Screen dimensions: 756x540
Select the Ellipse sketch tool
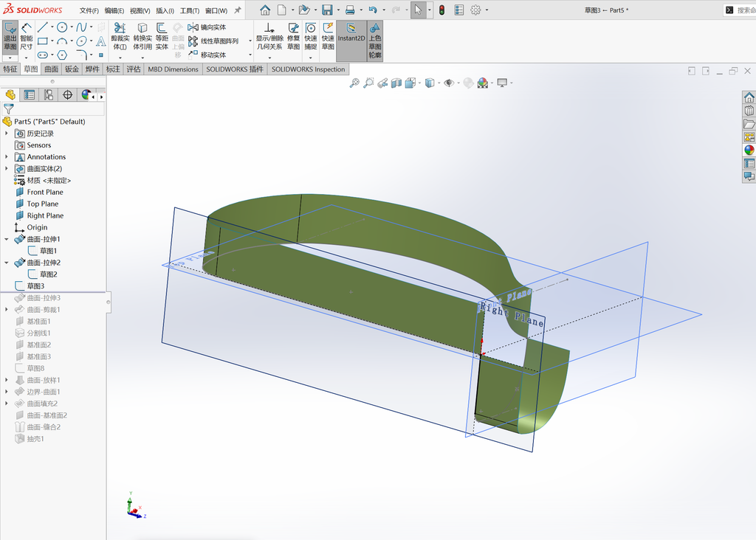pyautogui.click(x=81, y=41)
